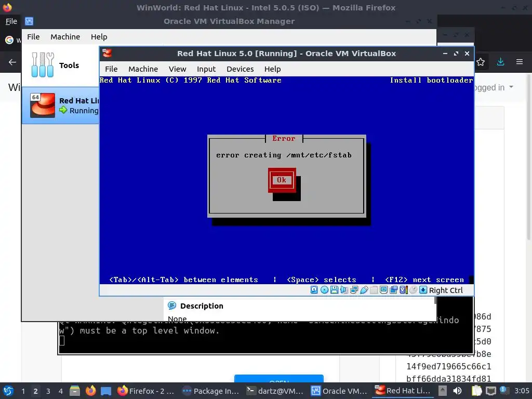Click the optical disk icon in VM status bar

(324, 290)
